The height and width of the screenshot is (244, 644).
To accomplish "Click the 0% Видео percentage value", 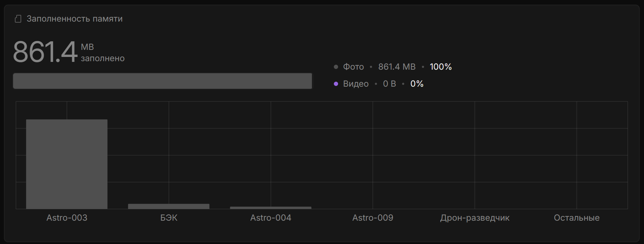I will (x=417, y=84).
